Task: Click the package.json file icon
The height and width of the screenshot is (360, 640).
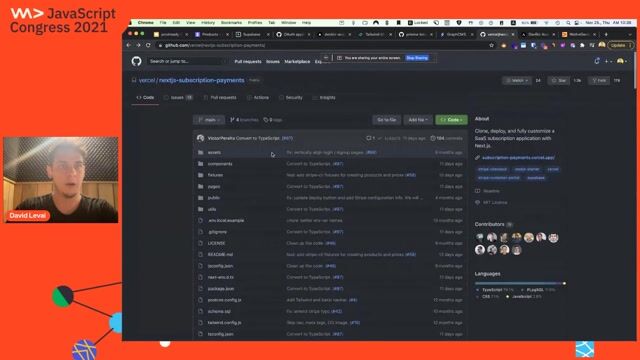Action: pos(200,289)
